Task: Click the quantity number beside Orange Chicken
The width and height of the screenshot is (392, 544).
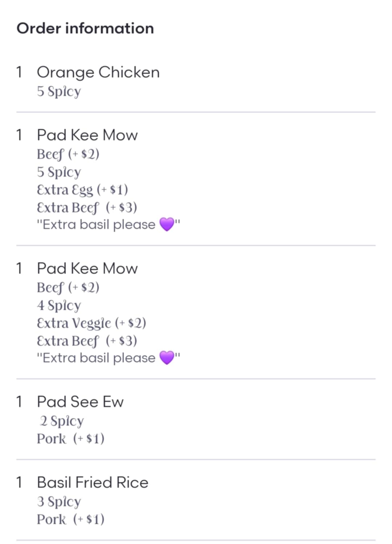Action: point(19,72)
